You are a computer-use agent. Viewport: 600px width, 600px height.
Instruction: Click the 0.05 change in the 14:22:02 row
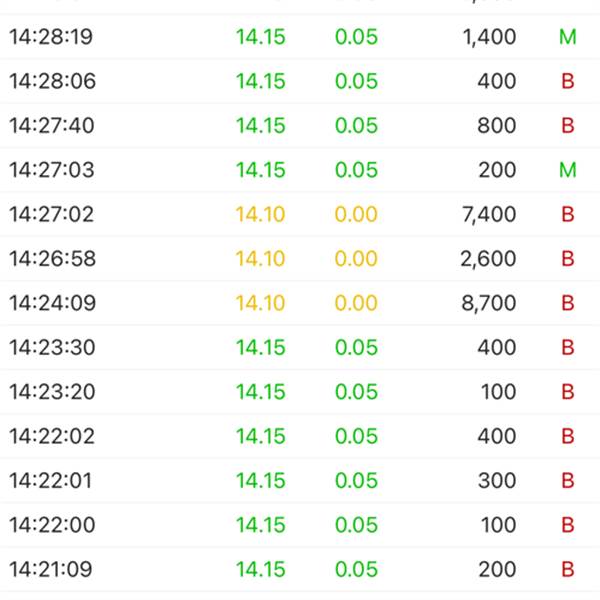[x=356, y=436]
